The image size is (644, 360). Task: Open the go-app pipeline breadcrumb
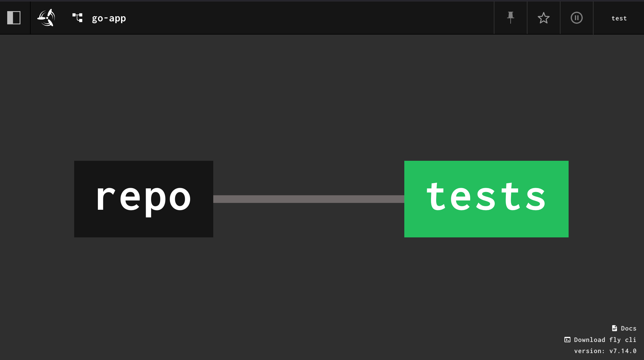pyautogui.click(x=109, y=18)
